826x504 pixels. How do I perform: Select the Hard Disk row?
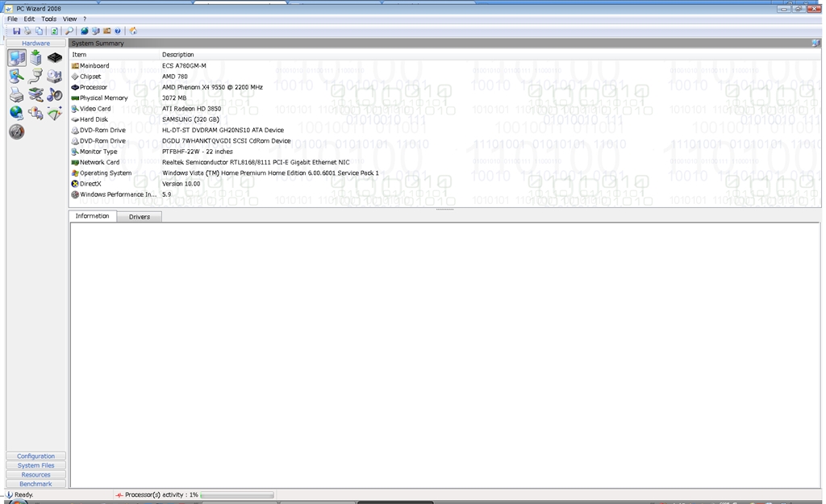click(445, 119)
